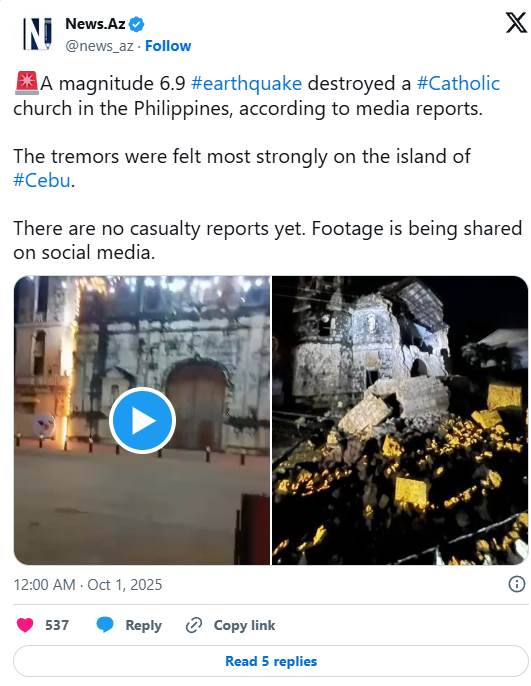Follow the News.Az account
Viewport: 531px width, 686px height.
(x=168, y=46)
